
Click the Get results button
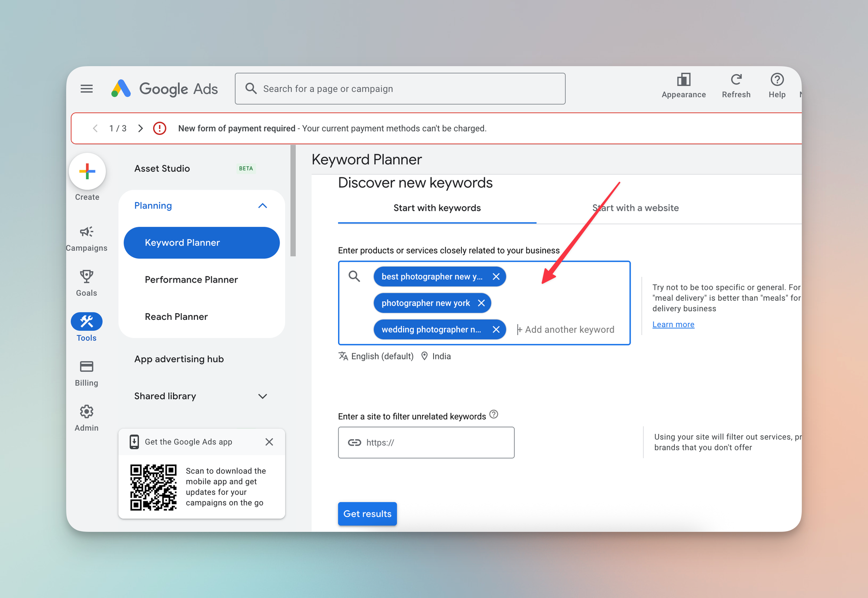[x=367, y=514]
